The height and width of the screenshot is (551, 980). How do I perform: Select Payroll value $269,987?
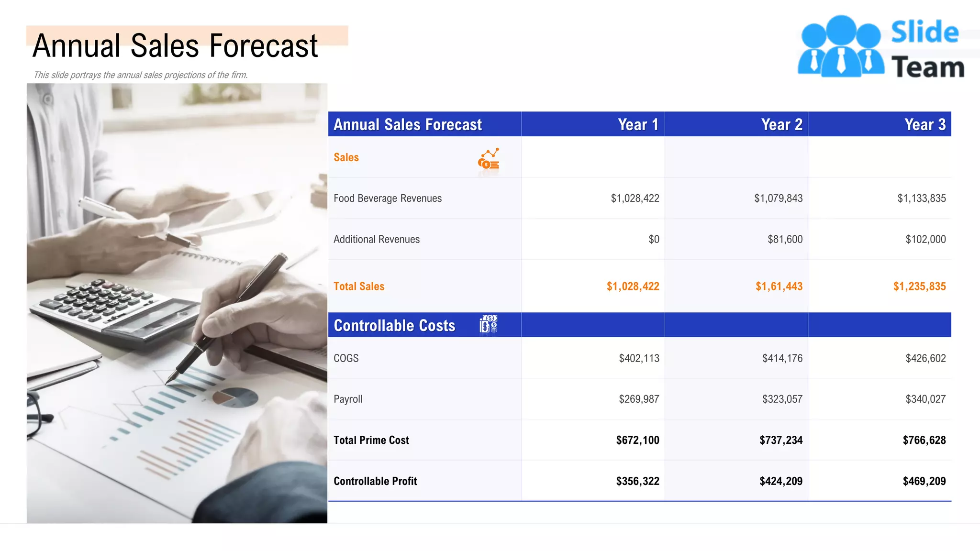point(639,399)
